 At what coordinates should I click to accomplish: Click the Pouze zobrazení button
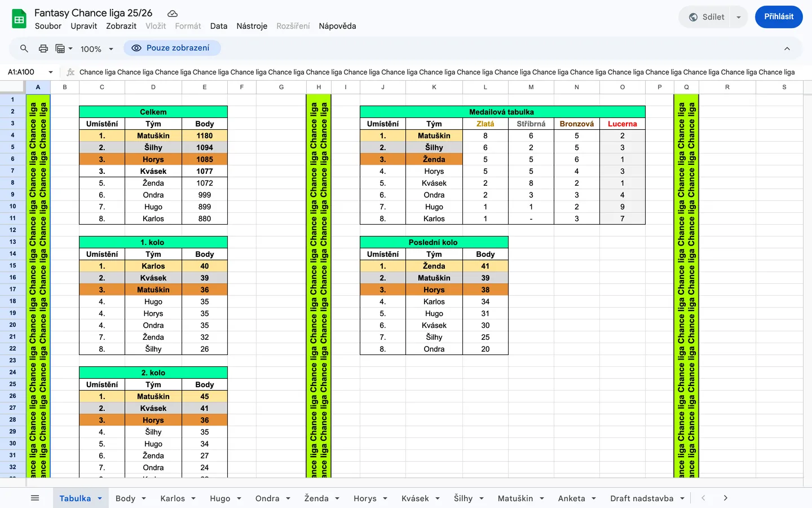172,48
